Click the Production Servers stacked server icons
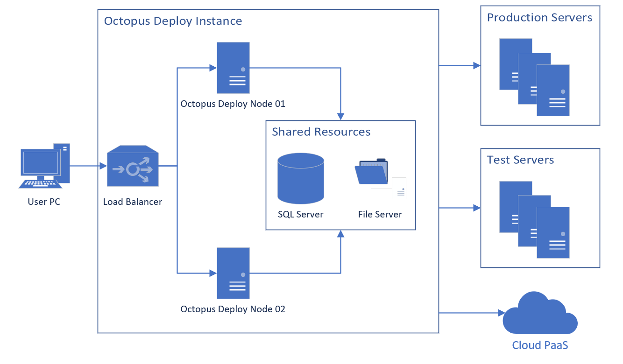Screen dimensions: 623x364 click(534, 77)
